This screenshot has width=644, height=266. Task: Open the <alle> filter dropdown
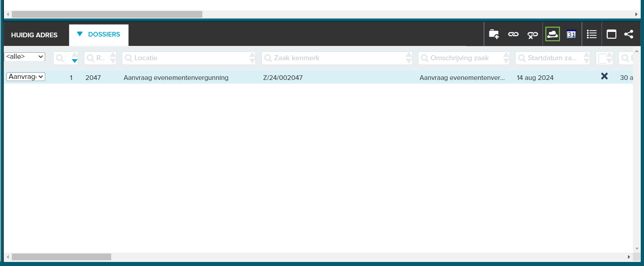tap(25, 57)
